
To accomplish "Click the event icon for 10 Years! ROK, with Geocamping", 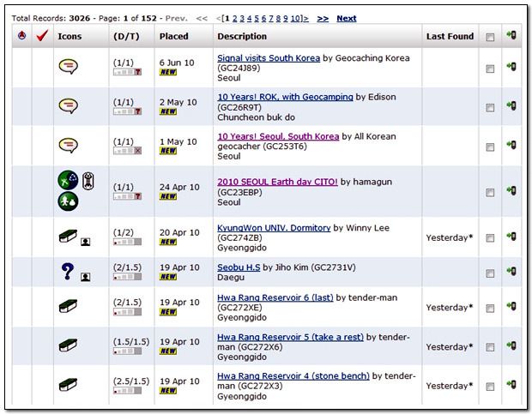I will (68, 105).
